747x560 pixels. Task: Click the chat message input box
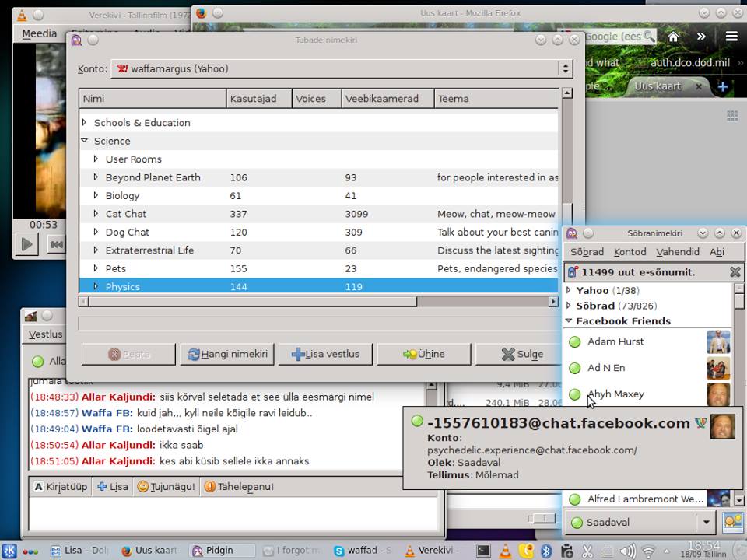click(233, 513)
